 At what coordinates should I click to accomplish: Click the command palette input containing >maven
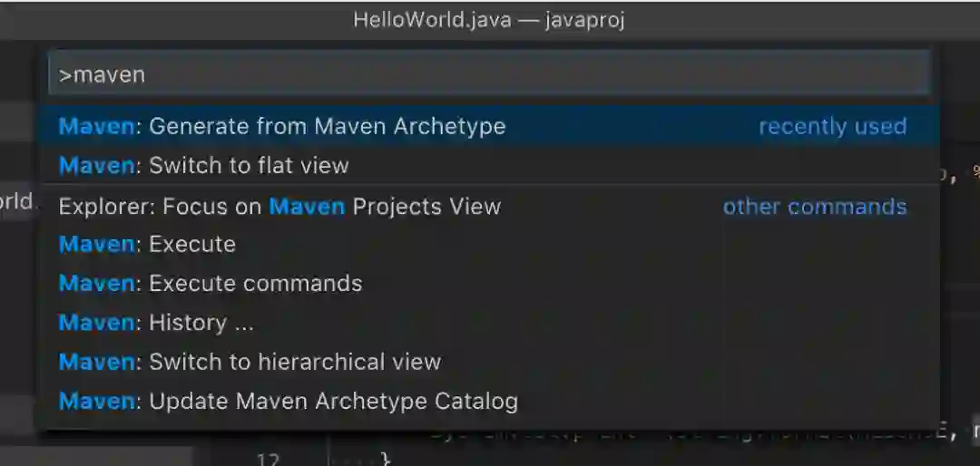coord(489,74)
